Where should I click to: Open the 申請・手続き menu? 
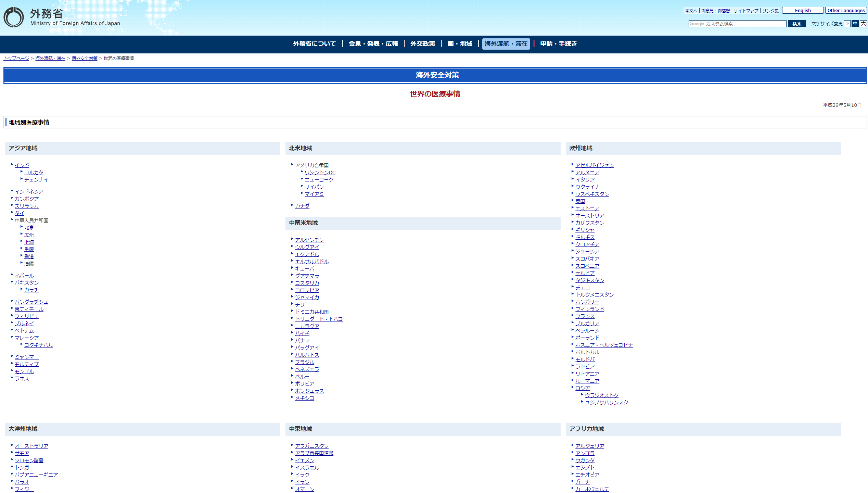point(558,44)
